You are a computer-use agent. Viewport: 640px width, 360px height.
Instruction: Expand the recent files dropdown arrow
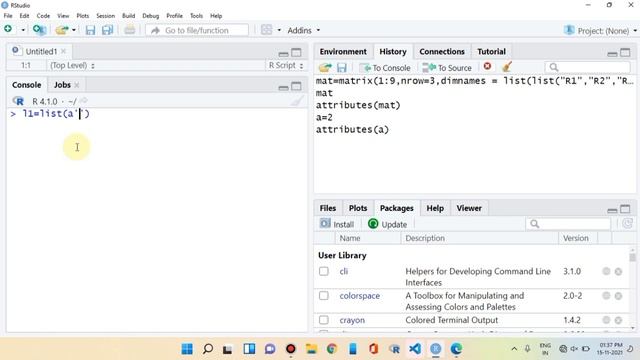tap(74, 30)
